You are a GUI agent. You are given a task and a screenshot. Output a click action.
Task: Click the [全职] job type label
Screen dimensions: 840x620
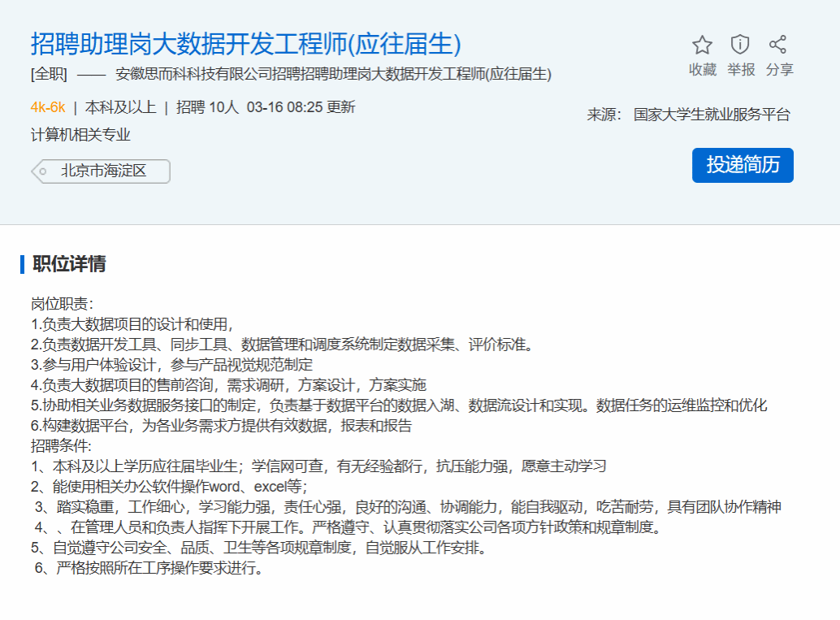[x=49, y=75]
